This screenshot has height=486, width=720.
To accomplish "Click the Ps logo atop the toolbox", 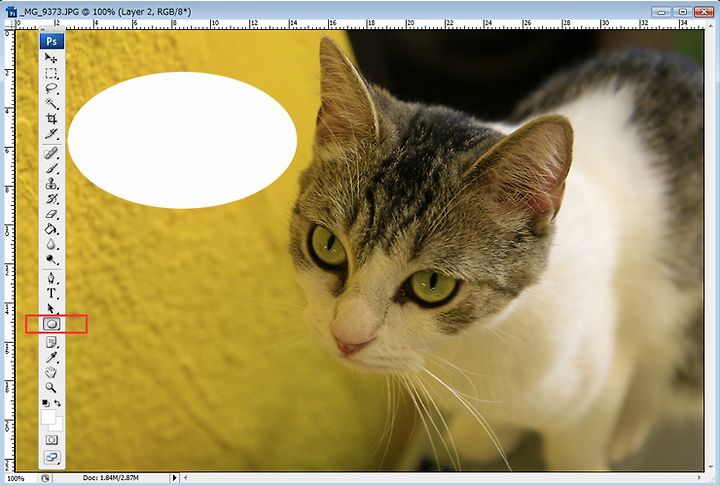I will coord(51,41).
